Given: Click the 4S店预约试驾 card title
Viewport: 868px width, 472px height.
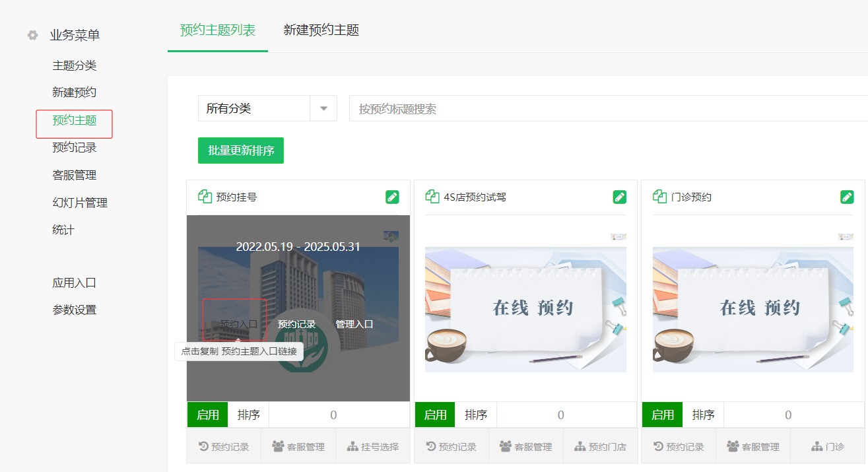Looking at the screenshot, I should coord(475,197).
